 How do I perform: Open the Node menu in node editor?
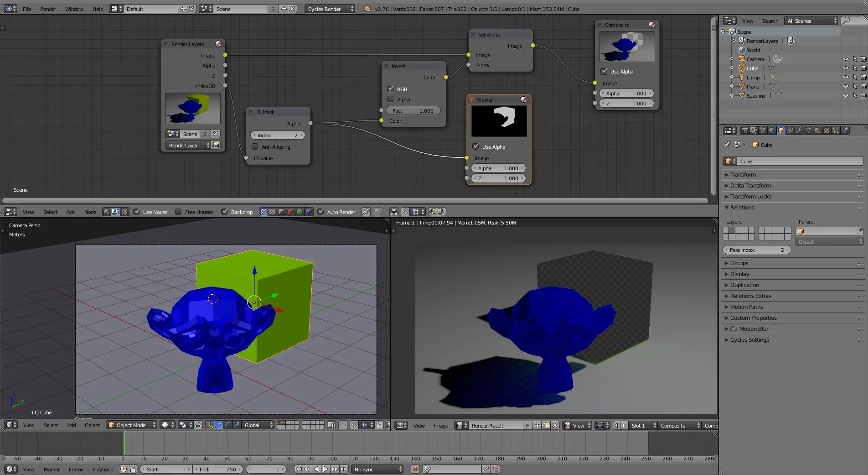tap(90, 212)
